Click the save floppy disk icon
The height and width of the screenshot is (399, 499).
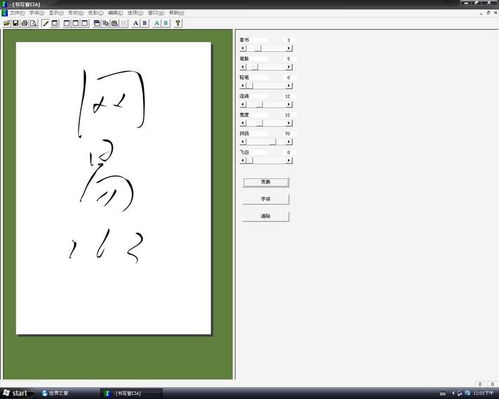(x=15, y=23)
